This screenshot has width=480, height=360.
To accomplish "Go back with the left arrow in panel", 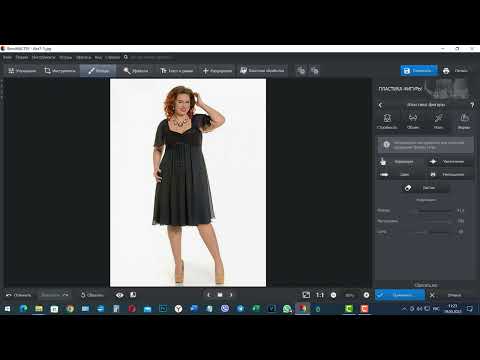I will click(380, 105).
